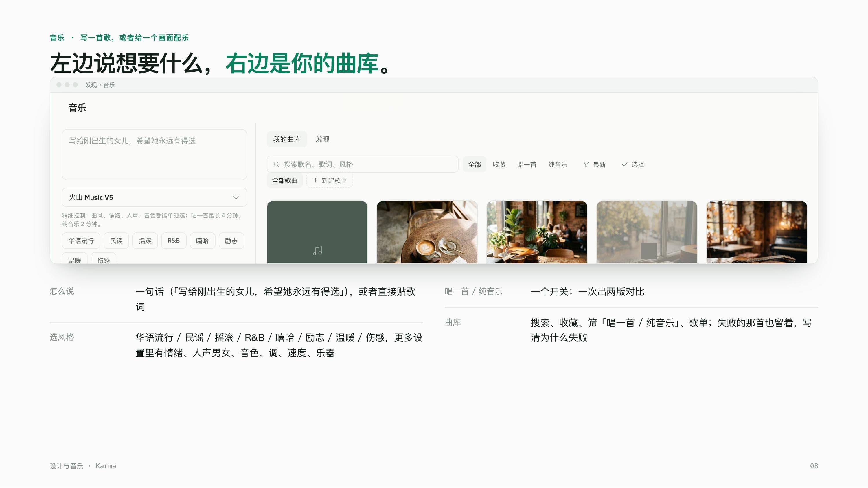The height and width of the screenshot is (488, 868).
Task: Toggle the 温暖 style tag
Action: pos(74,258)
